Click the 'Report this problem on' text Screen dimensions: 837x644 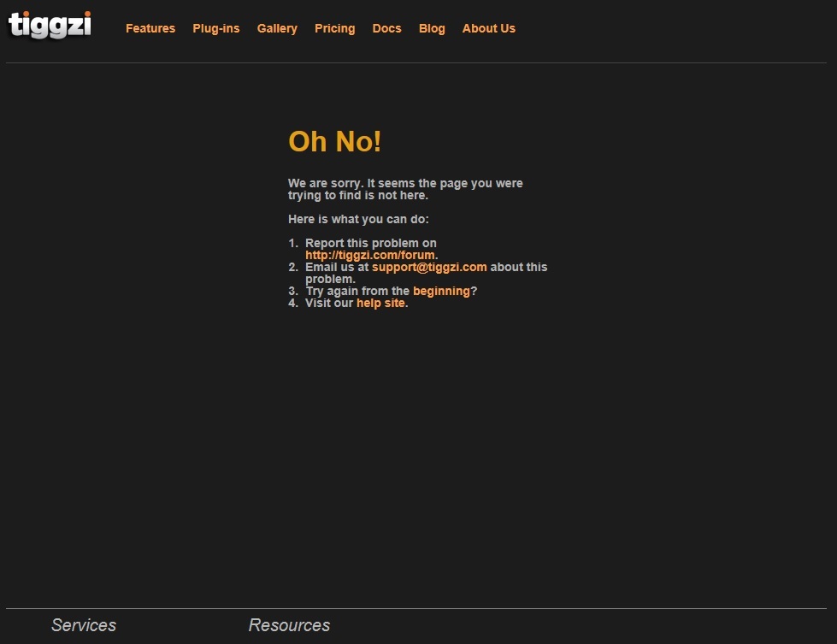tap(370, 243)
